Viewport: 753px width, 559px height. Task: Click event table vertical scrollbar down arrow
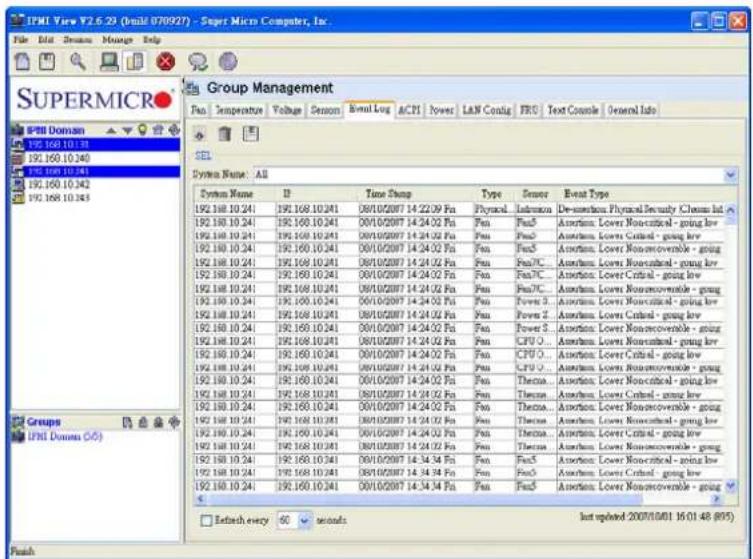pyautogui.click(x=730, y=486)
